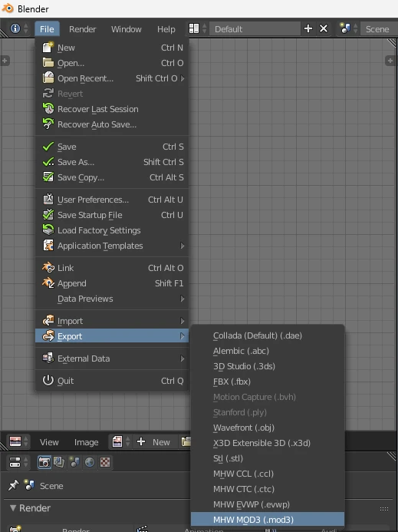
Task: Expand Application Templates submenu
Action: click(183, 246)
